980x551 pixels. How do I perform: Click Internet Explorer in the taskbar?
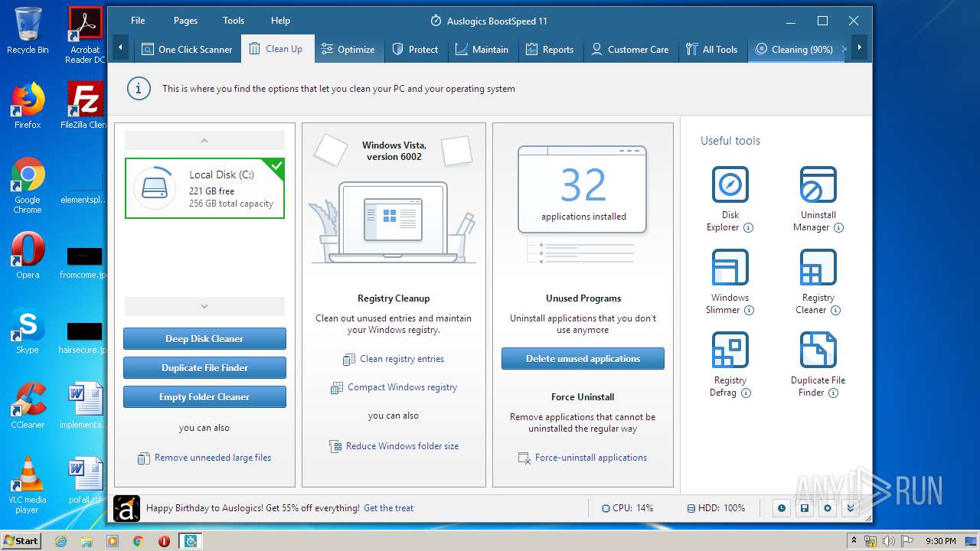tap(61, 541)
